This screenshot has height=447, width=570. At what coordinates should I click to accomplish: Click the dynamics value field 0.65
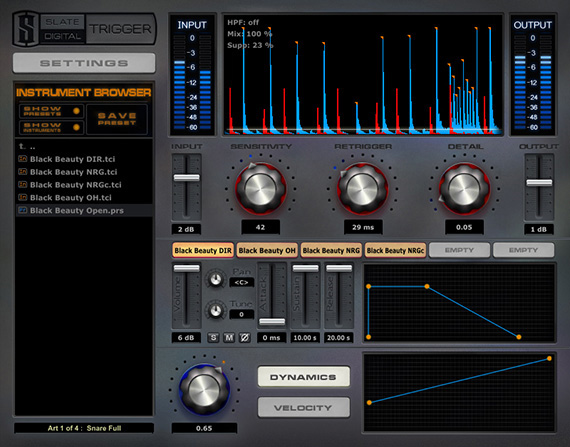click(204, 428)
